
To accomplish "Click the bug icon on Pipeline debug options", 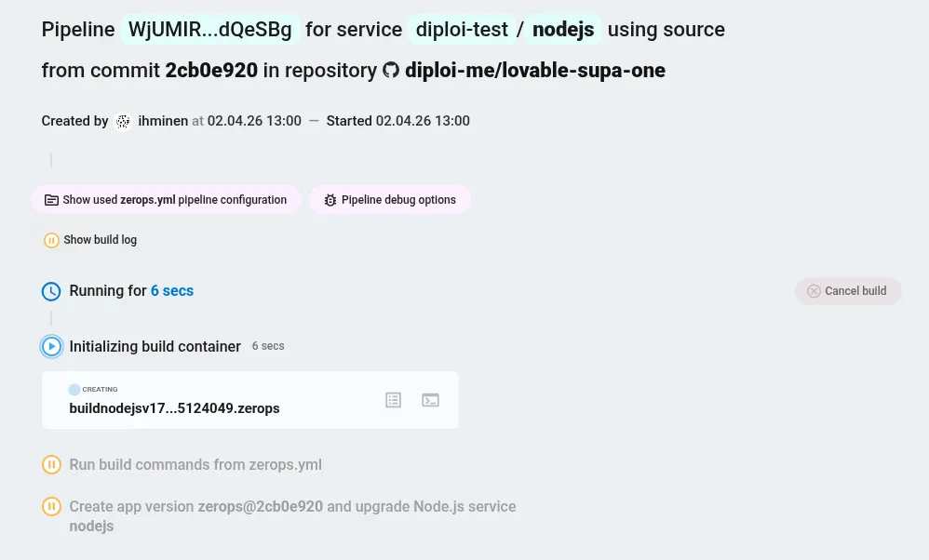I will [330, 199].
